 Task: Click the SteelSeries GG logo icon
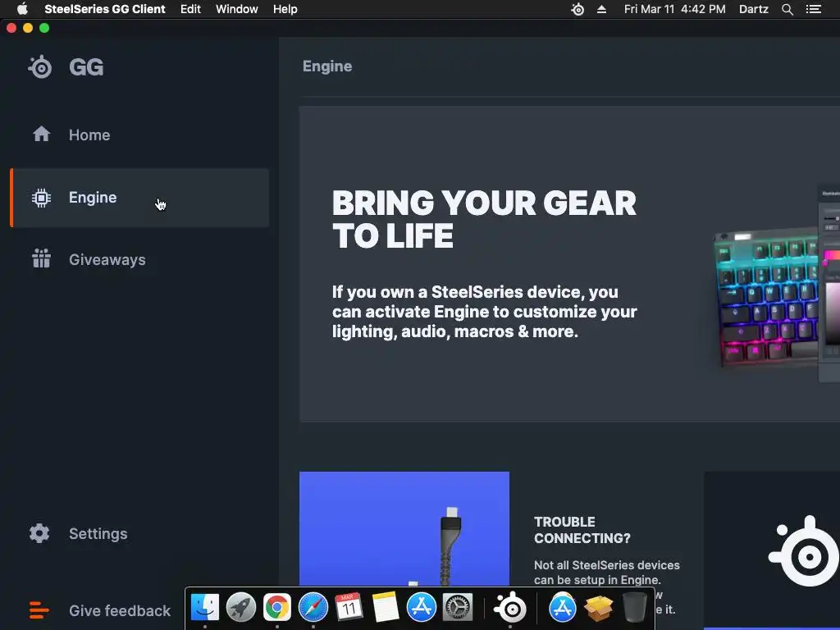[x=40, y=67]
